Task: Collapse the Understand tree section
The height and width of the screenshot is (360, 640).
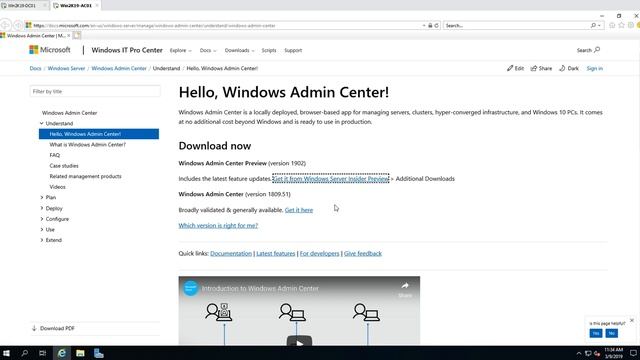Action: pyautogui.click(x=42, y=123)
